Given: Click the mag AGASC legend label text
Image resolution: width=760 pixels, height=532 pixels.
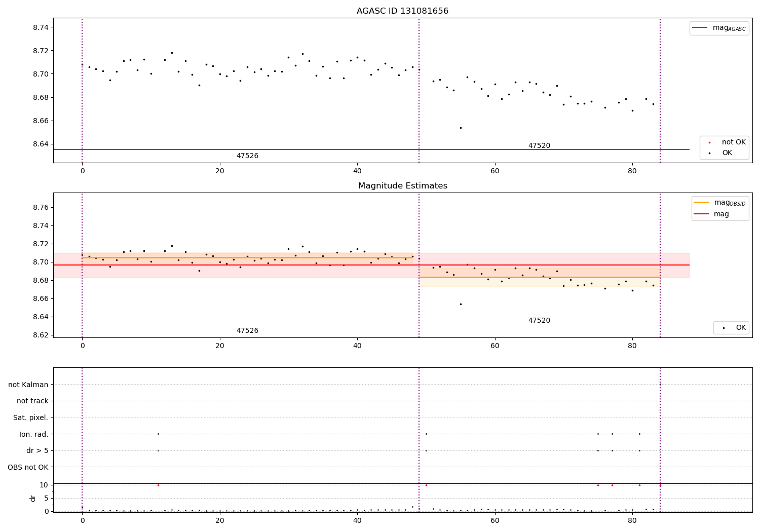Looking at the screenshot, I should coord(729,28).
